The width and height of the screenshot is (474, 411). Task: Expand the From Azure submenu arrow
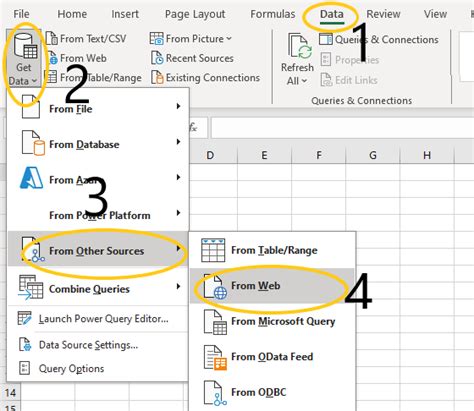click(x=178, y=177)
